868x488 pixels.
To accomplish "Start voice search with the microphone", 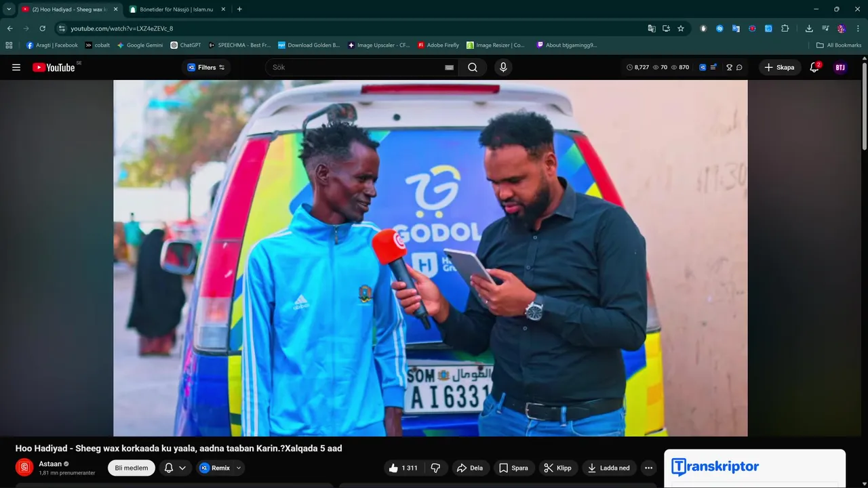I will pyautogui.click(x=503, y=67).
